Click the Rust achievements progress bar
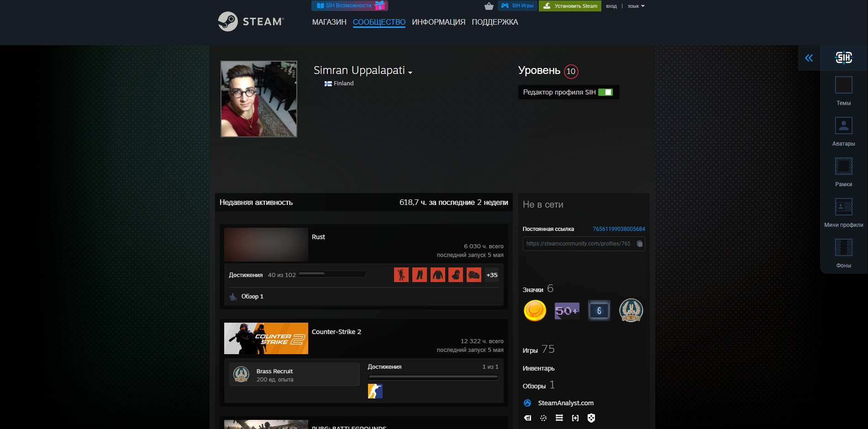The height and width of the screenshot is (429, 868). click(x=332, y=274)
